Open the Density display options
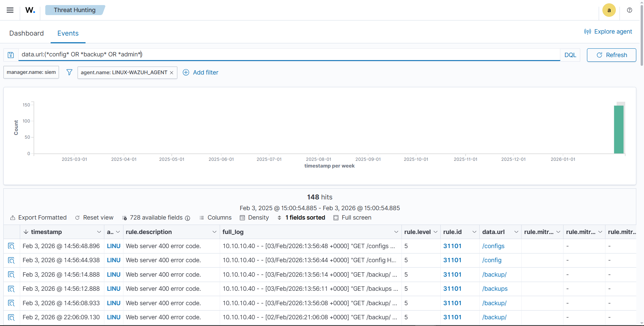This screenshot has width=644, height=326. (254, 218)
